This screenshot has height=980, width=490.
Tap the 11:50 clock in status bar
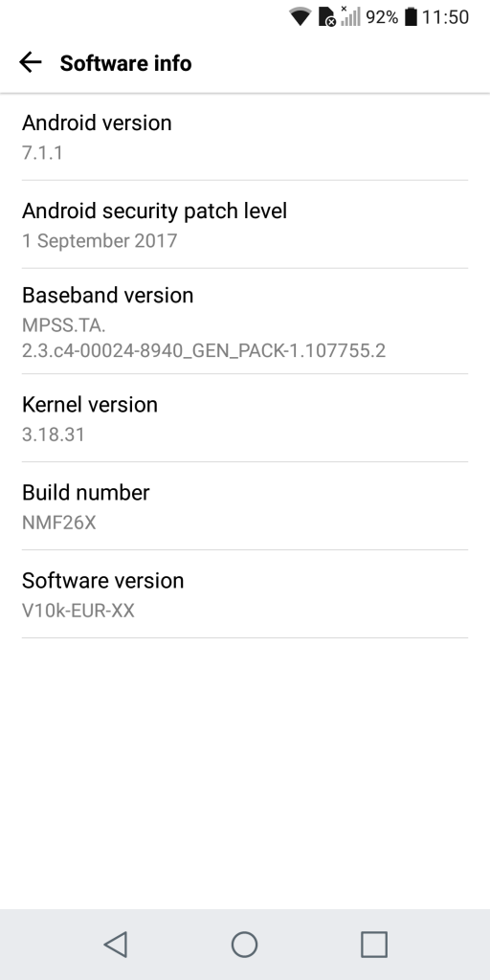click(x=445, y=17)
